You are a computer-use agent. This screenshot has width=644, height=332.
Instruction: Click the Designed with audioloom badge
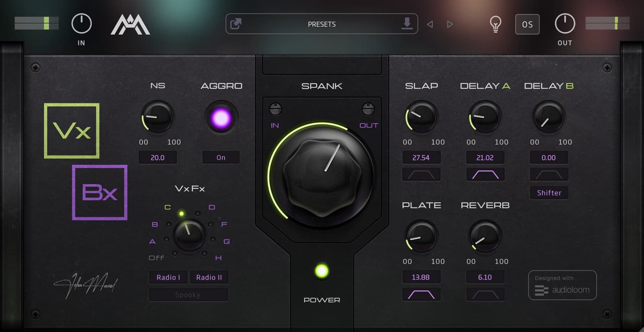[x=562, y=285]
